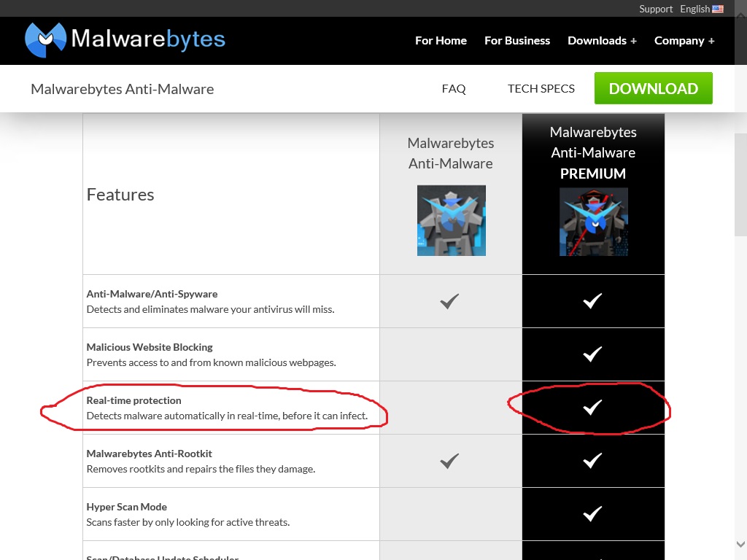Click the green DOWNLOAD button
Viewport: 747px width, 560px height.
coord(653,88)
